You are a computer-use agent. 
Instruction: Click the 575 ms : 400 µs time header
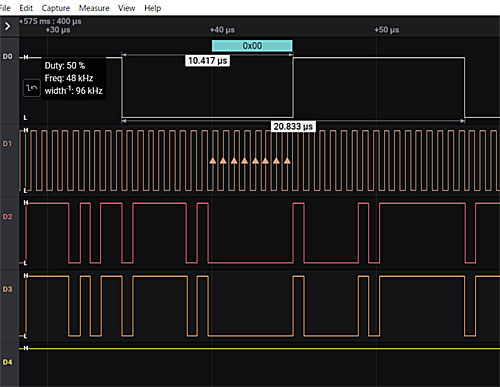click(x=52, y=21)
